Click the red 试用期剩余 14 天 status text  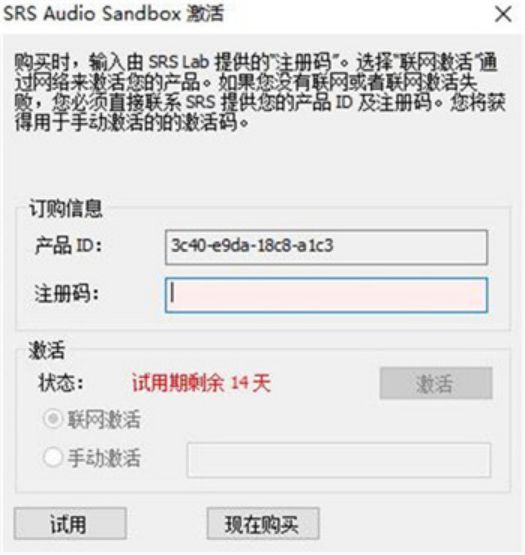point(201,383)
